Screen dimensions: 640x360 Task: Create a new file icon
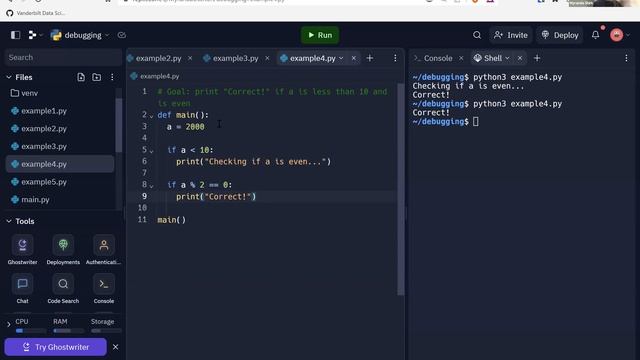81,77
